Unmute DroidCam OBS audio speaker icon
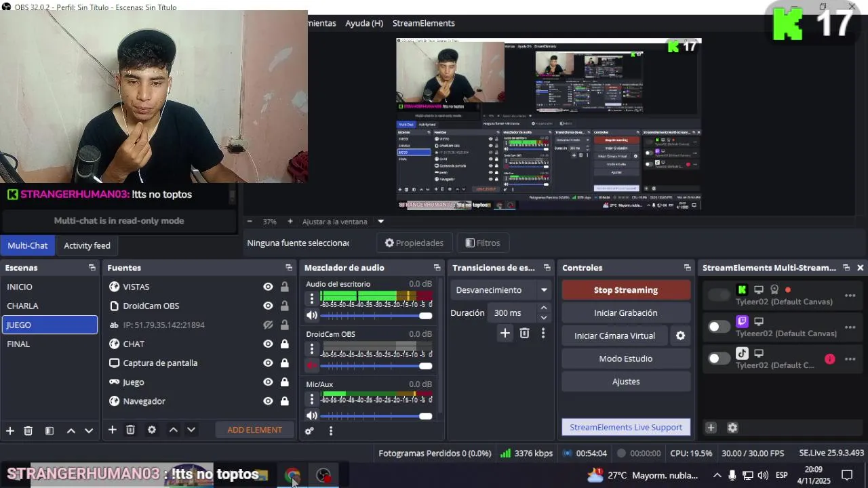This screenshot has height=488, width=868. tap(312, 365)
